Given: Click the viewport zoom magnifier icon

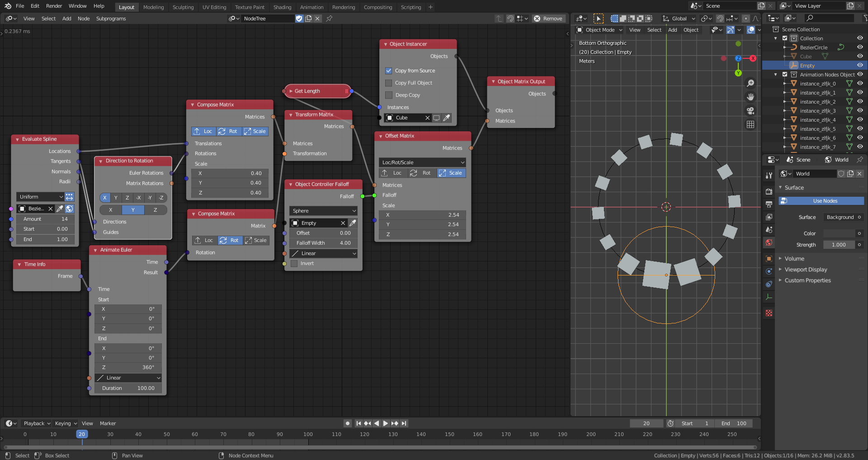Looking at the screenshot, I should [750, 83].
